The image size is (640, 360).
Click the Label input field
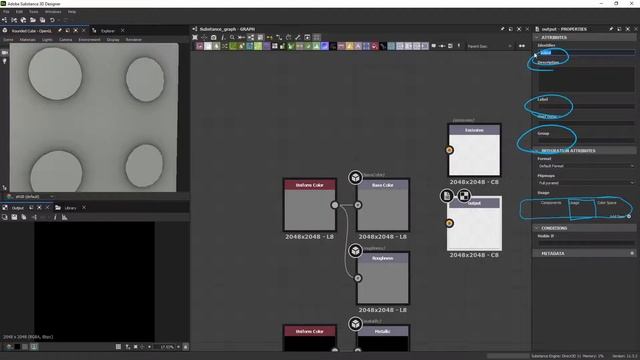coord(587,106)
